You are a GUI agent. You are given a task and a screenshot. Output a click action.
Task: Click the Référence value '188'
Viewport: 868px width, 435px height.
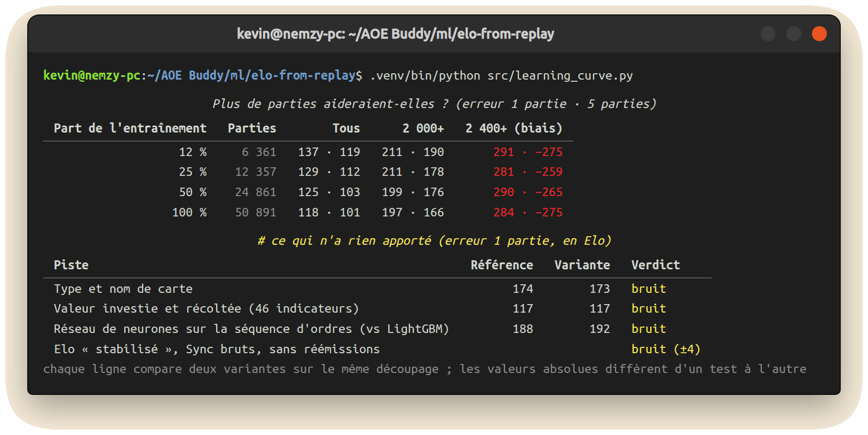click(523, 329)
